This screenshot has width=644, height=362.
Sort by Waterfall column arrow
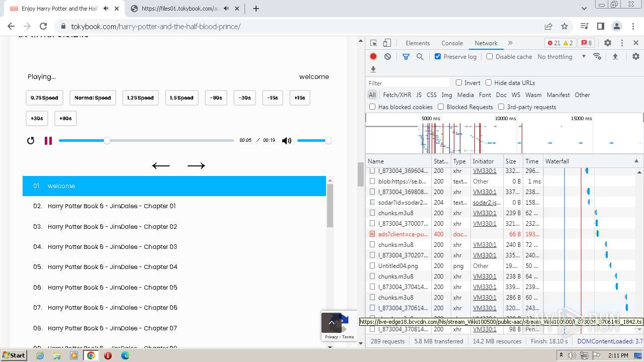tap(636, 161)
